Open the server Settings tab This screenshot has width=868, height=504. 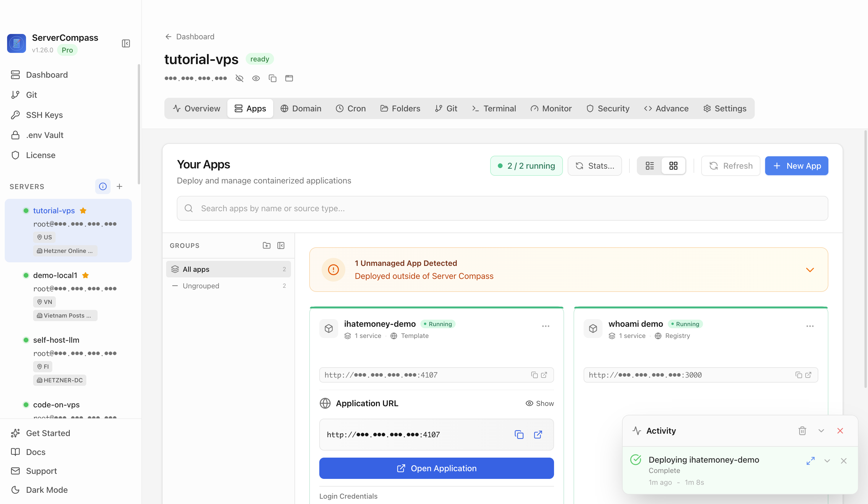pyautogui.click(x=725, y=108)
